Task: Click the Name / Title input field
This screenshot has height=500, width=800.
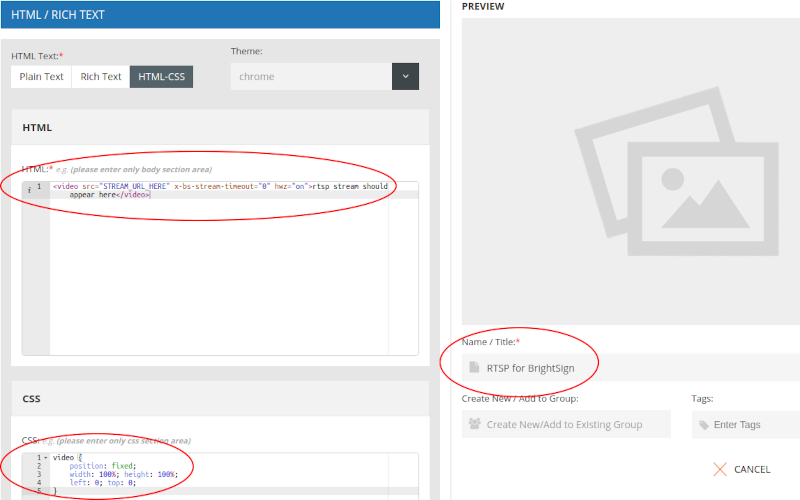Action: 631,368
